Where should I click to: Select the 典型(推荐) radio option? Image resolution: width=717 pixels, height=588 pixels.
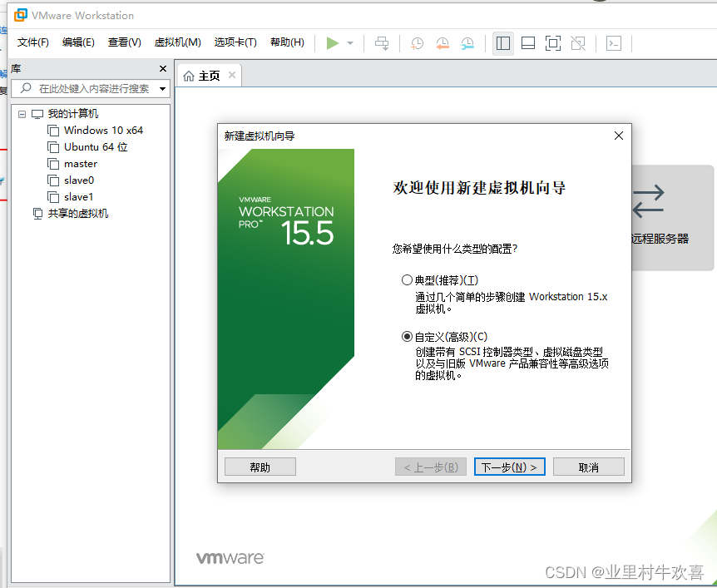[x=407, y=279]
